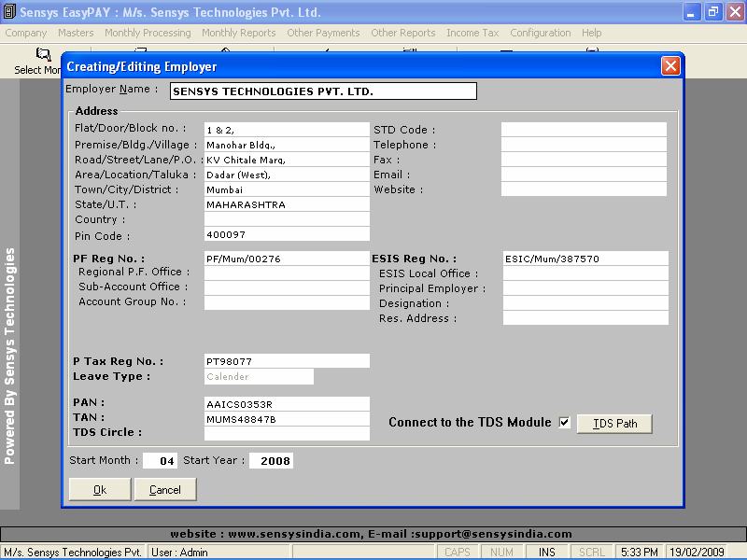Viewport: 747px width, 560px height.
Task: Click the P Tax Reg No. field
Action: (287, 361)
